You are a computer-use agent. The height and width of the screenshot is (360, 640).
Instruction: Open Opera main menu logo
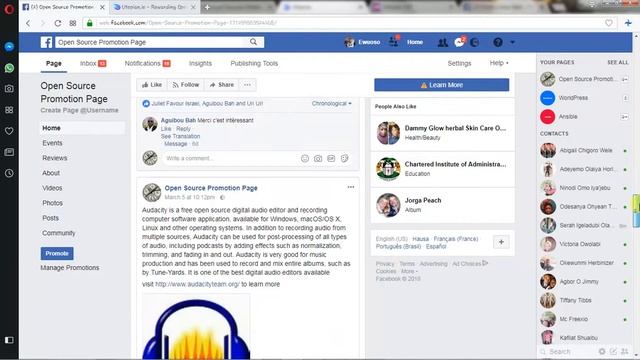(x=9, y=9)
